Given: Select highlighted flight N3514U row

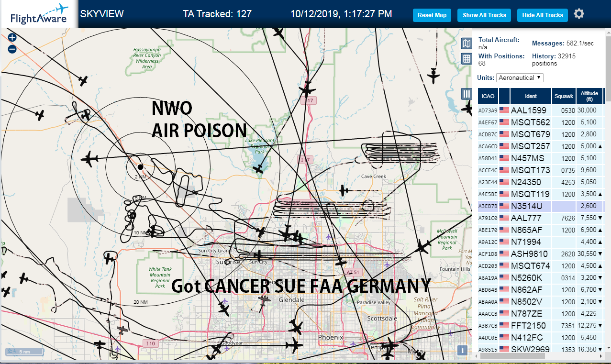Looking at the screenshot, I should click(x=540, y=206).
